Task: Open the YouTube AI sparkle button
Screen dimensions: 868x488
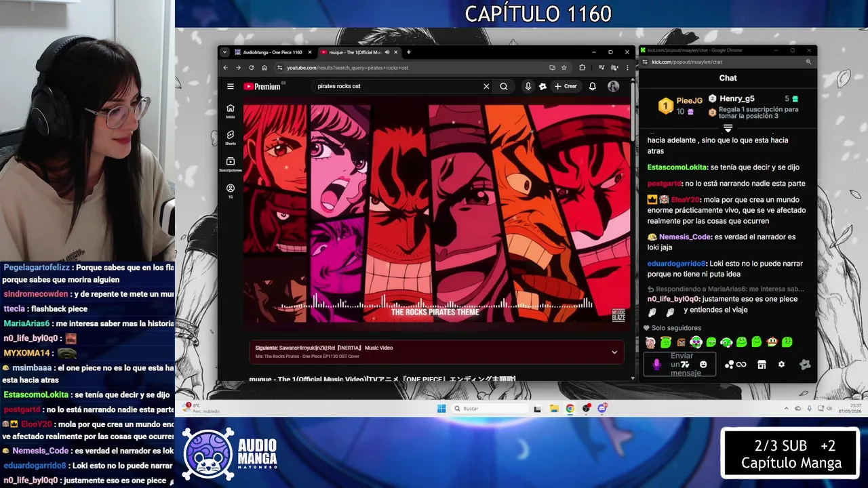Action: point(542,86)
